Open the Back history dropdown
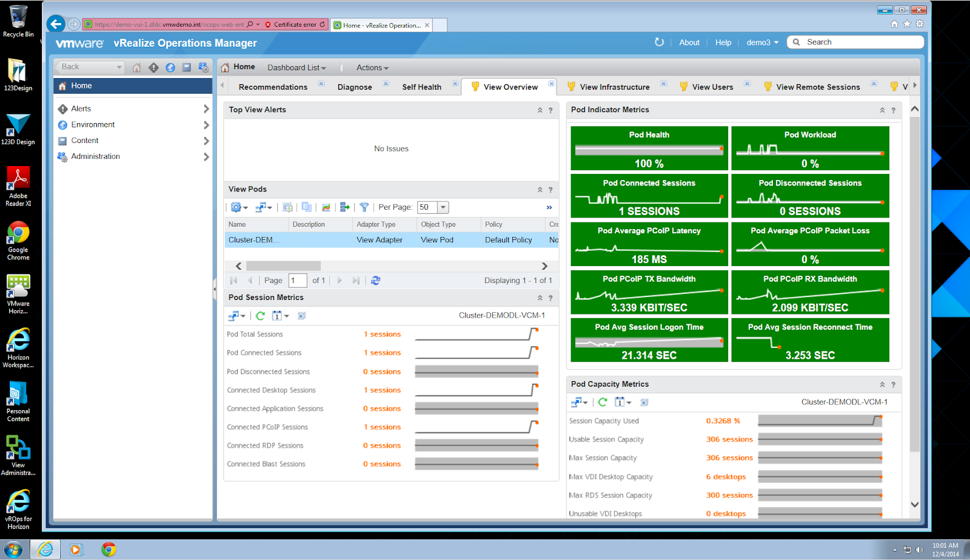Image resolution: width=970 pixels, height=560 pixels. tap(119, 67)
